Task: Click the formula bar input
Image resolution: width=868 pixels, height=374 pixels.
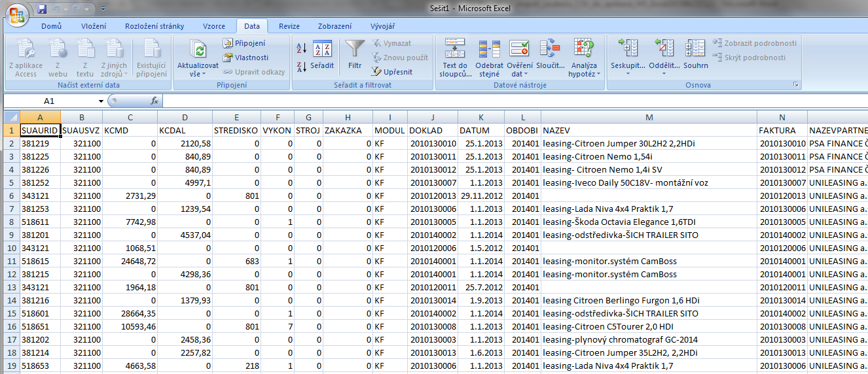Action: [x=515, y=101]
